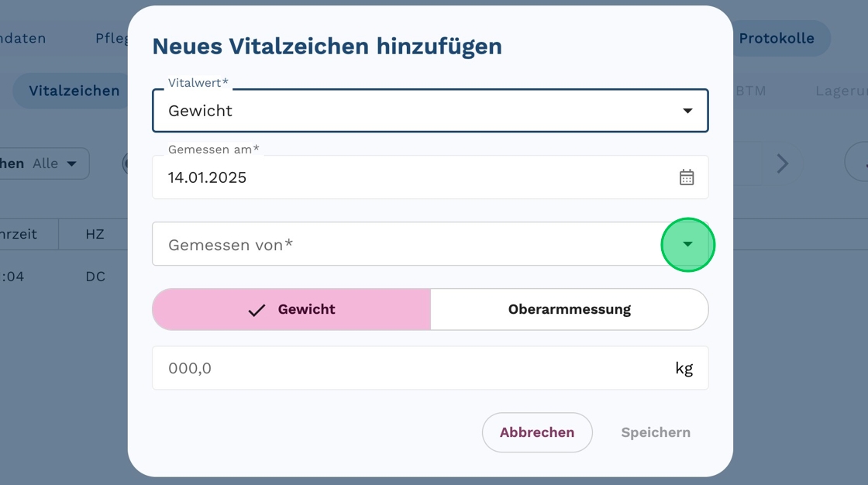Select the Gewicht measurement toggle

(x=291, y=310)
